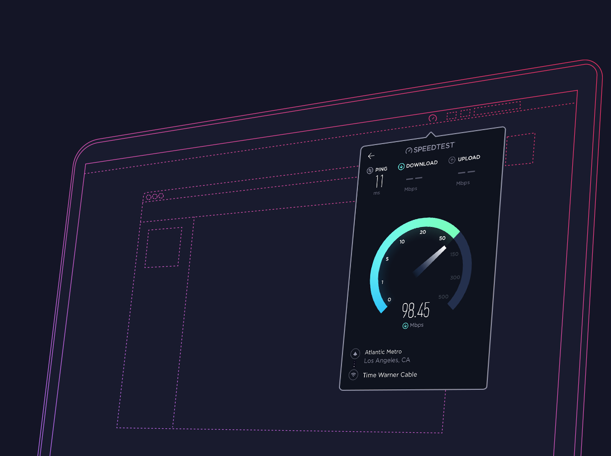Click the UPLOAD label
The width and height of the screenshot is (611, 456).
pos(469,158)
